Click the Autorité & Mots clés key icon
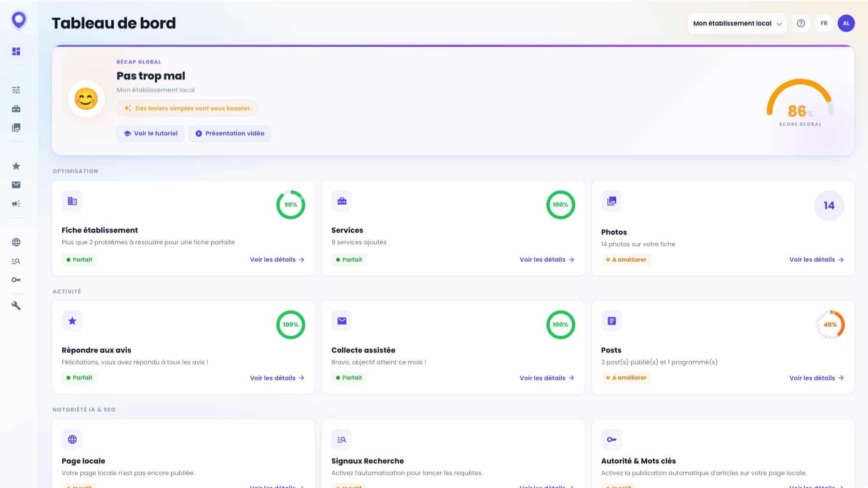This screenshot has height=488, width=868. [611, 439]
